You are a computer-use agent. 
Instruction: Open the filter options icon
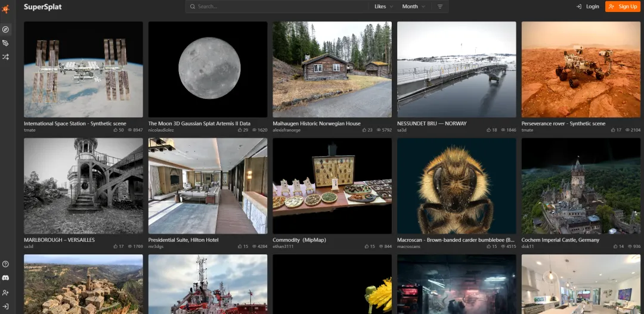(440, 7)
